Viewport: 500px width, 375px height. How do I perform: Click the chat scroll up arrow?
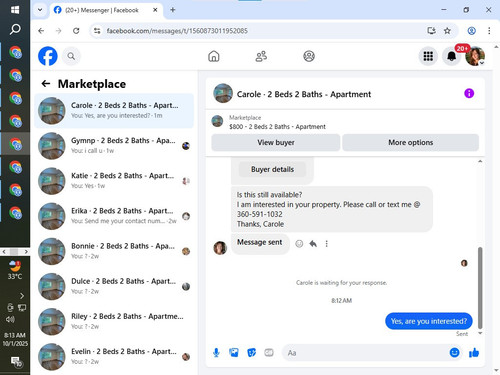pyautogui.click(x=480, y=161)
